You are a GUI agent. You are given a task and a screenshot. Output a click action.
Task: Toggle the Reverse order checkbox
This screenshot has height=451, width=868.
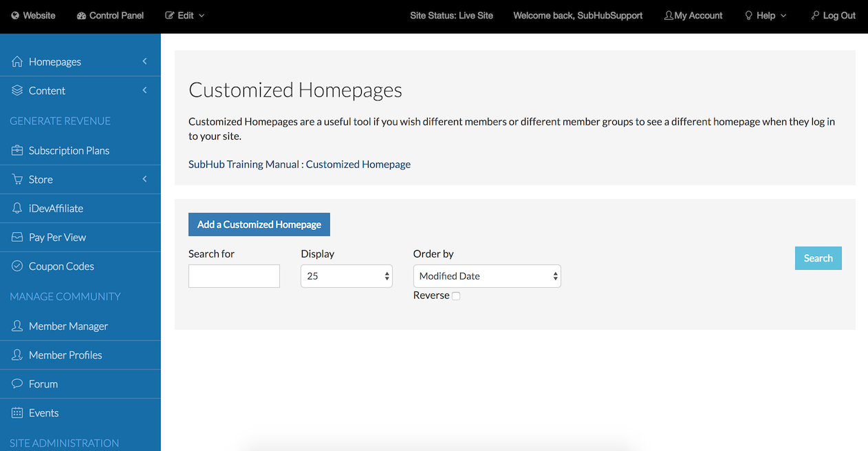(456, 296)
